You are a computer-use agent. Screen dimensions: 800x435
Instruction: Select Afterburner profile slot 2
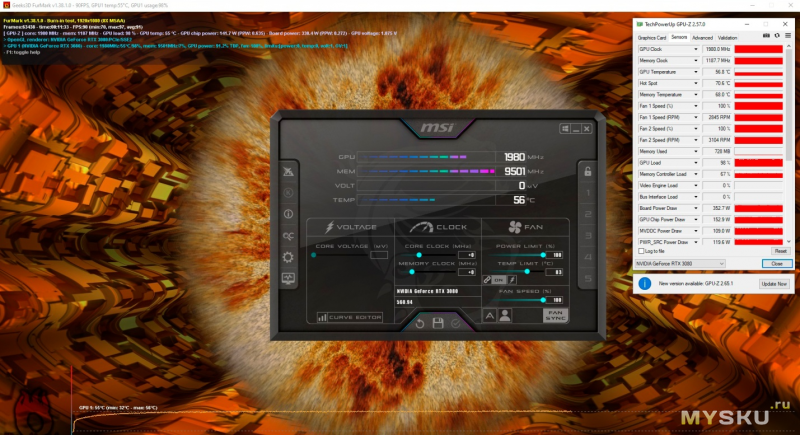588,214
